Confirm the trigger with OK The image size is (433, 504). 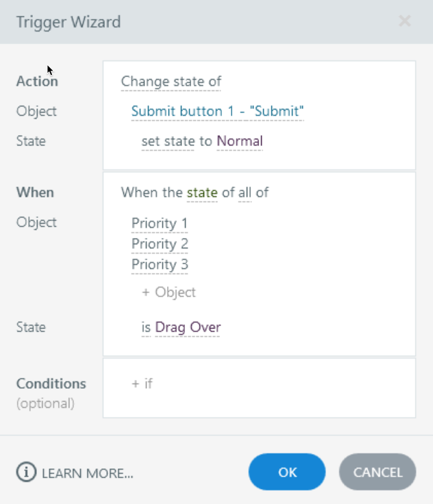[x=287, y=472]
